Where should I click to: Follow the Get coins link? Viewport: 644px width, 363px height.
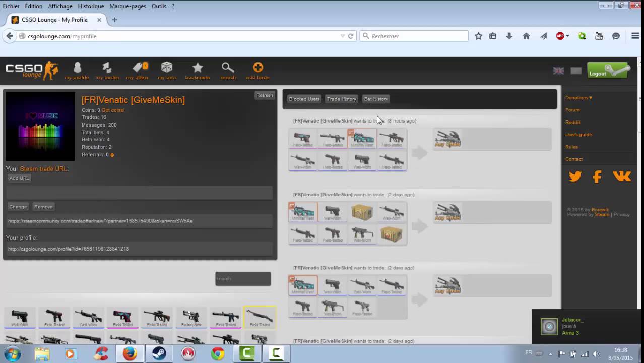pyautogui.click(x=112, y=110)
